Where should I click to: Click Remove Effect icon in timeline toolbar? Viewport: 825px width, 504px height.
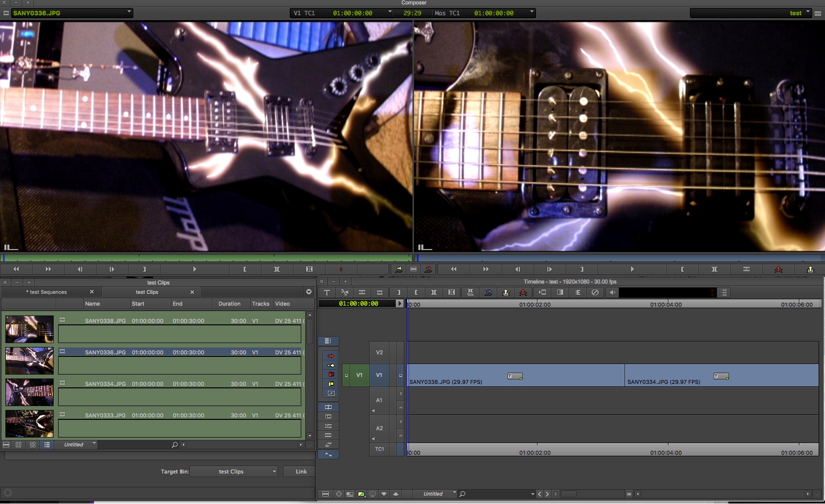click(x=595, y=292)
